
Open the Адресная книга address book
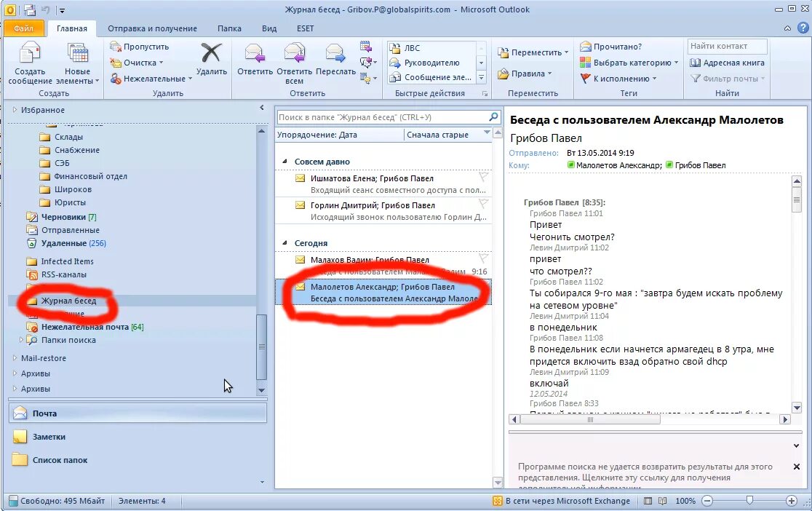coord(727,63)
